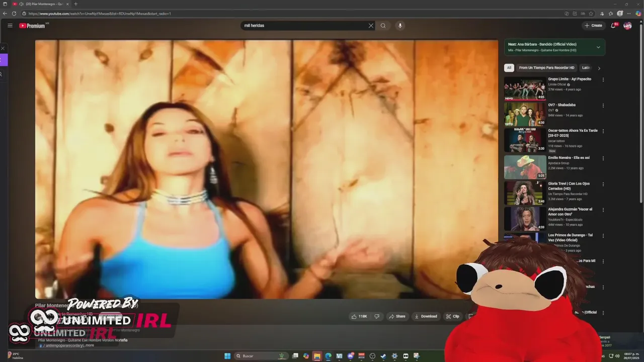Screen dimensions: 644x362
Task: Download the video
Action: [426, 316]
